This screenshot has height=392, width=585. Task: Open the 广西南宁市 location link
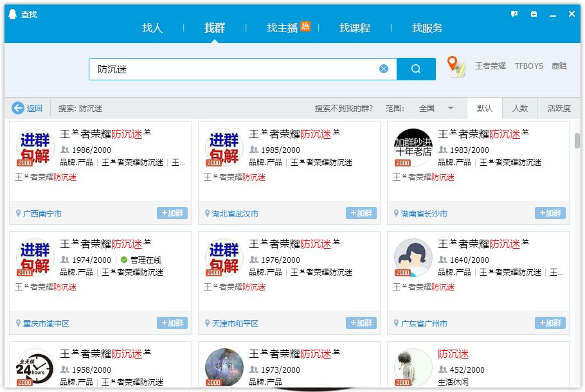tap(42, 214)
